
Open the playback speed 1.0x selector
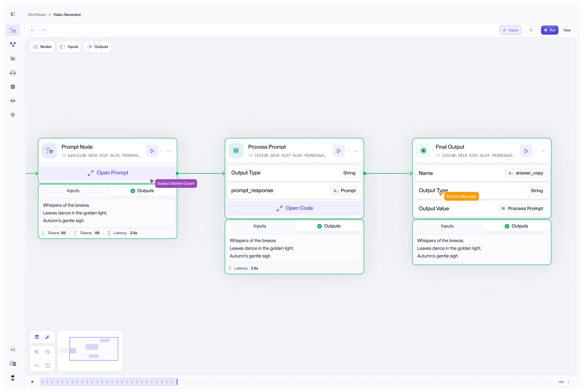(564, 382)
